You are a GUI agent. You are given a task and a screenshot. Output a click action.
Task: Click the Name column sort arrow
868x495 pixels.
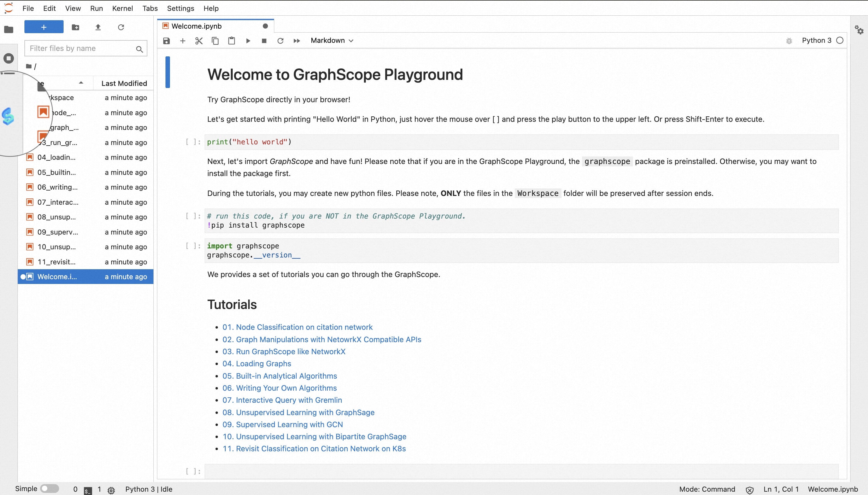(81, 83)
